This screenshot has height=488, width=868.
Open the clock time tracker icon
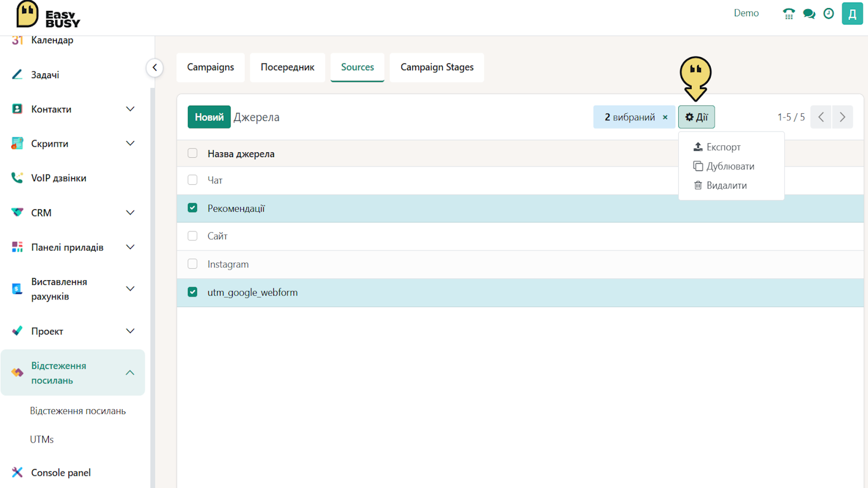point(828,14)
